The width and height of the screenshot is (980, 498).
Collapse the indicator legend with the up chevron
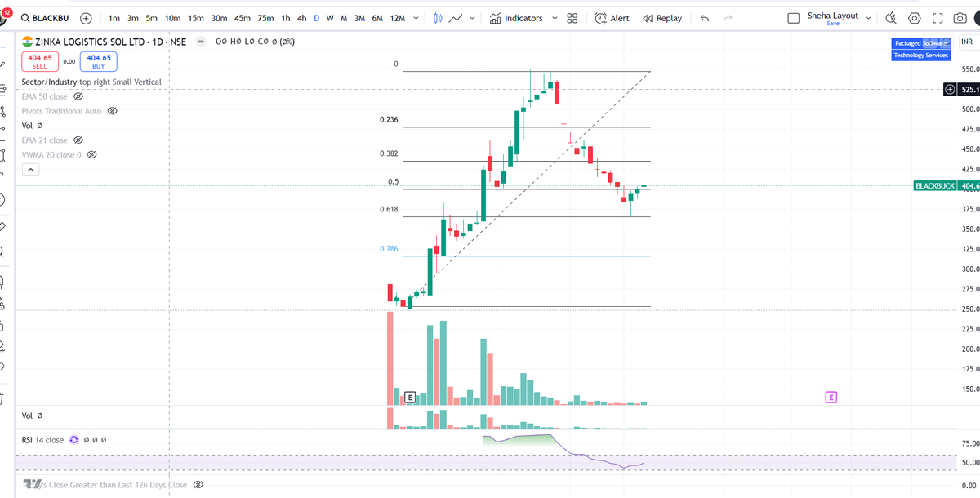29,170
